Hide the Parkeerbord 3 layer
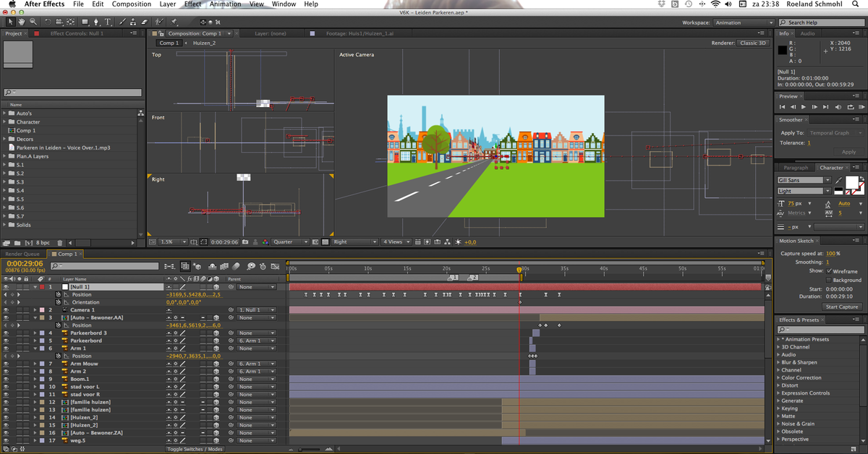Screen dimensions: 868x454 6,333
